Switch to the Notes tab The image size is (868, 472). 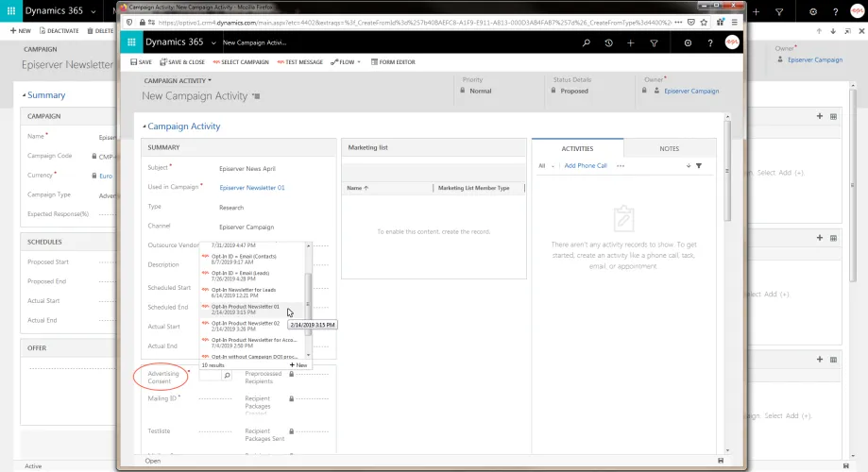point(670,148)
